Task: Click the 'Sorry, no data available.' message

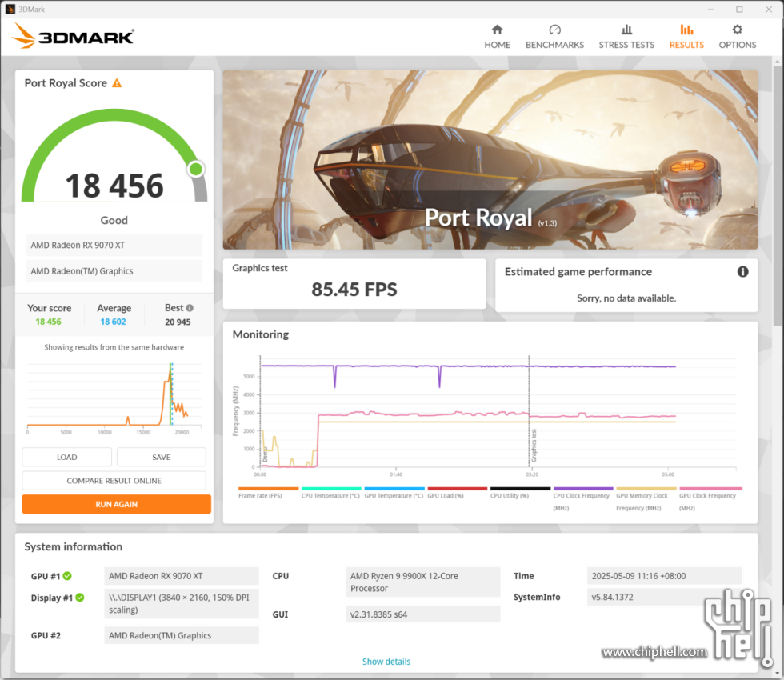Action: (626, 298)
